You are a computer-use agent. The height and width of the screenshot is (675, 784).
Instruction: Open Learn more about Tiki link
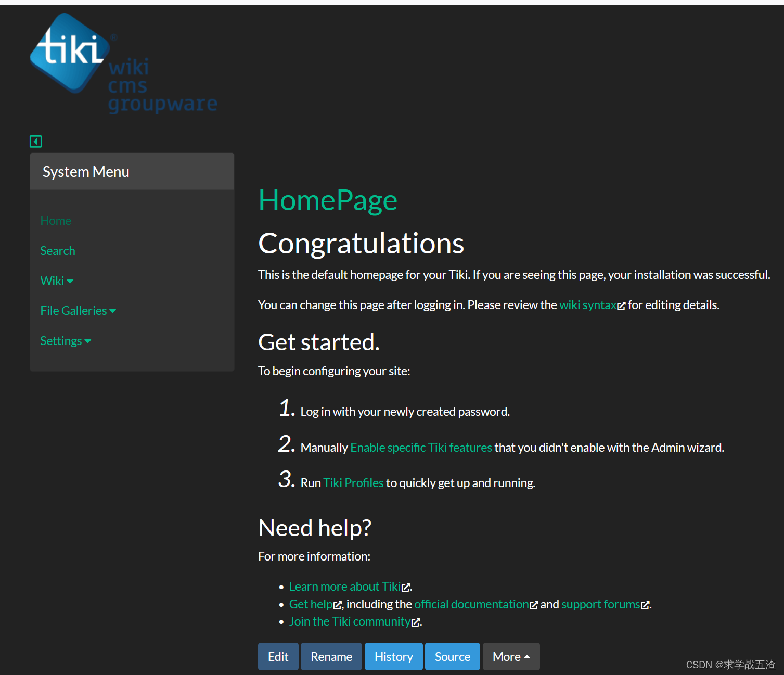pos(345,587)
